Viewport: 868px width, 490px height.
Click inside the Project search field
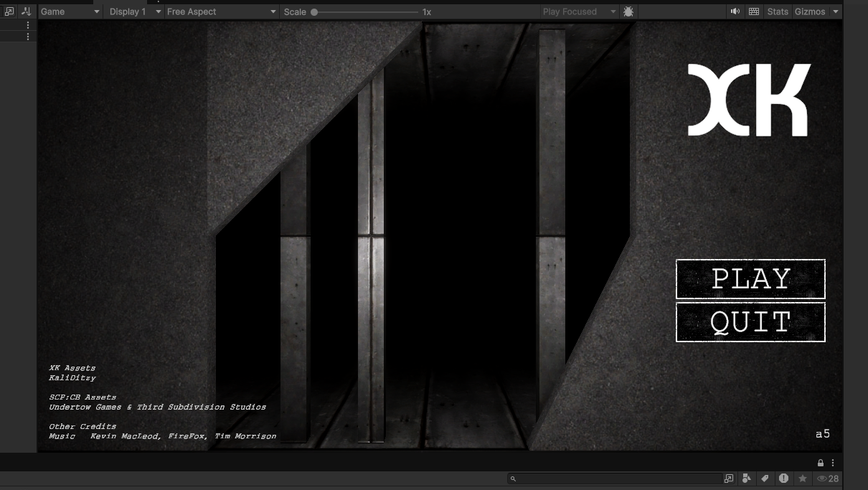pyautogui.click(x=615, y=479)
